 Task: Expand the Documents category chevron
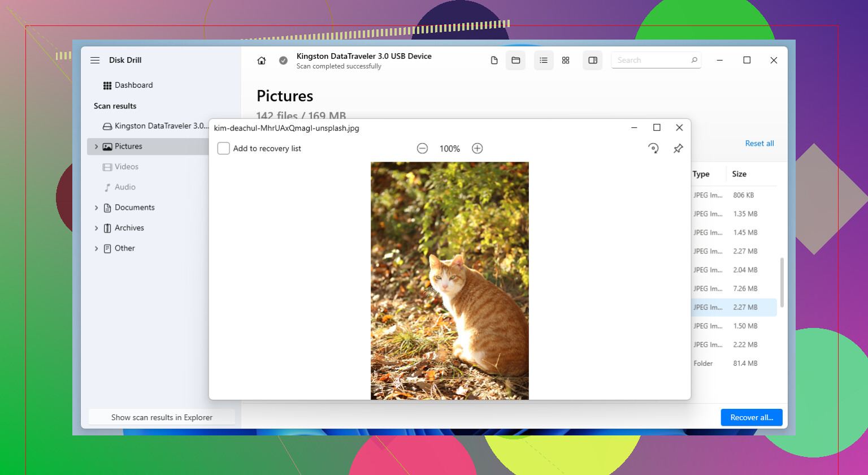click(x=96, y=208)
